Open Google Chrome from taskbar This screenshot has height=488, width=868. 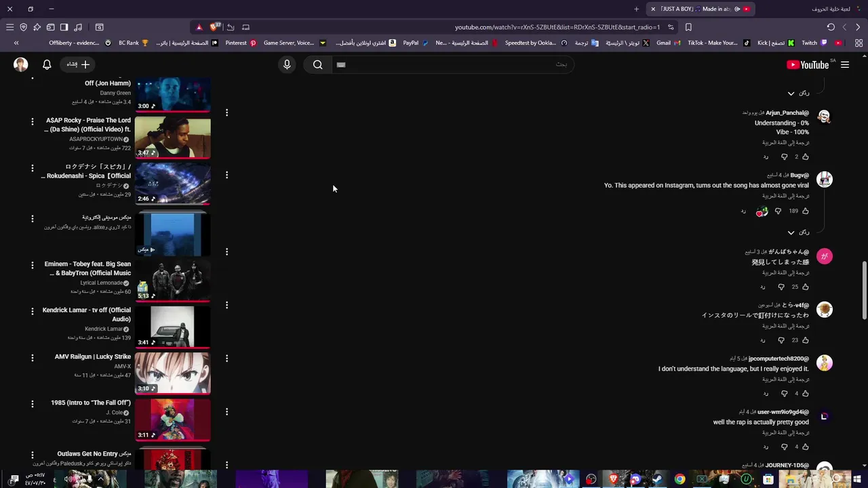tap(679, 479)
